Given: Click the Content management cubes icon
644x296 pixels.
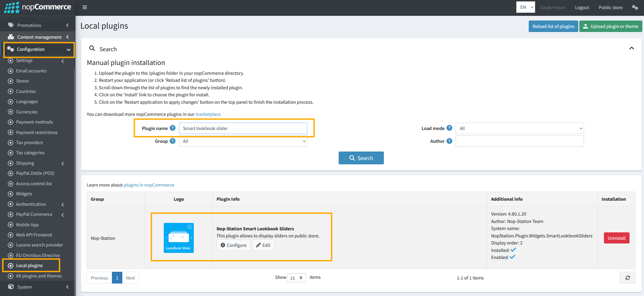Looking at the screenshot, I should (11, 37).
